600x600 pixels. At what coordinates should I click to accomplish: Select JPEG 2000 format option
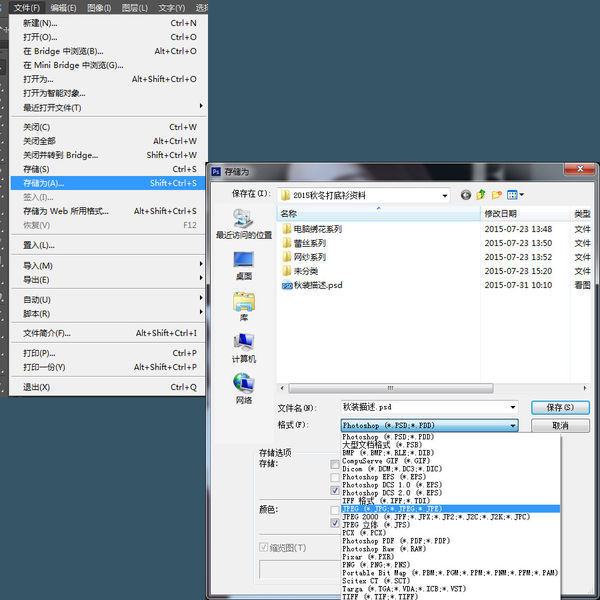point(450,517)
